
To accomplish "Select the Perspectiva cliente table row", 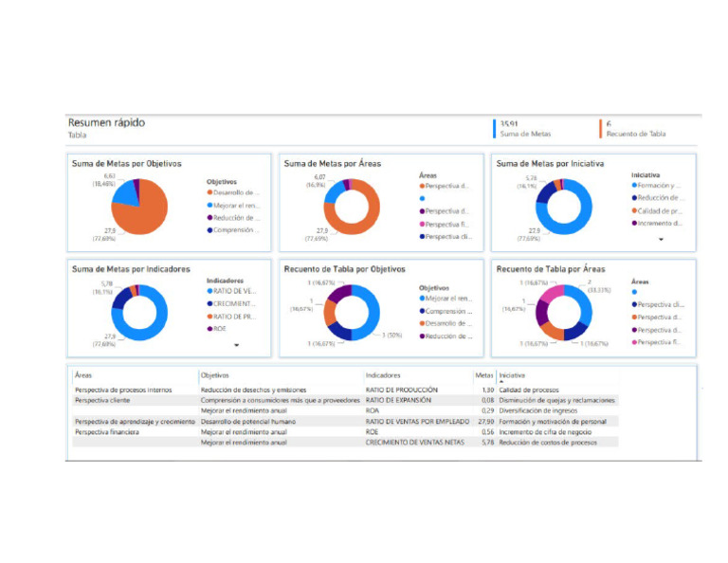I will (x=345, y=400).
